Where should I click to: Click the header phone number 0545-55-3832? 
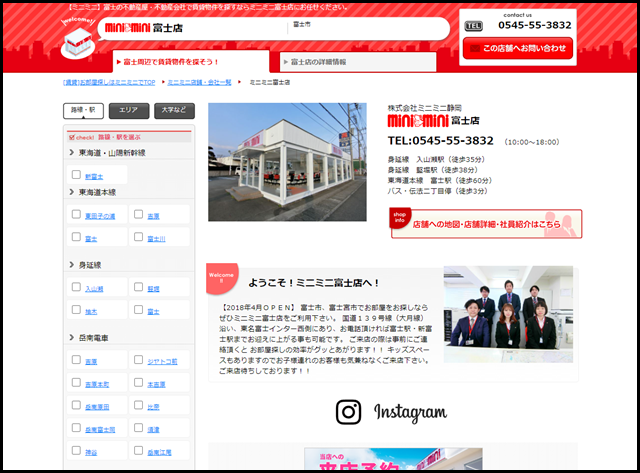click(x=535, y=25)
